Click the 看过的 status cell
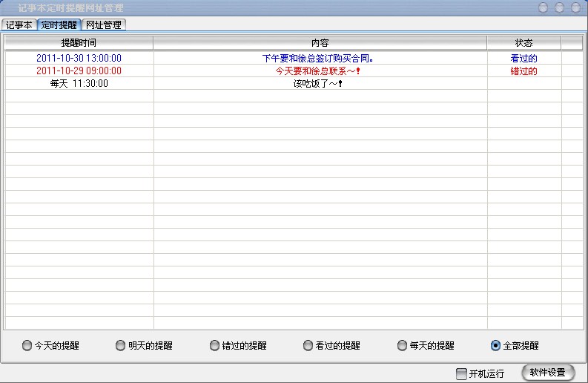Viewport: 588px width, 383px height. point(524,58)
